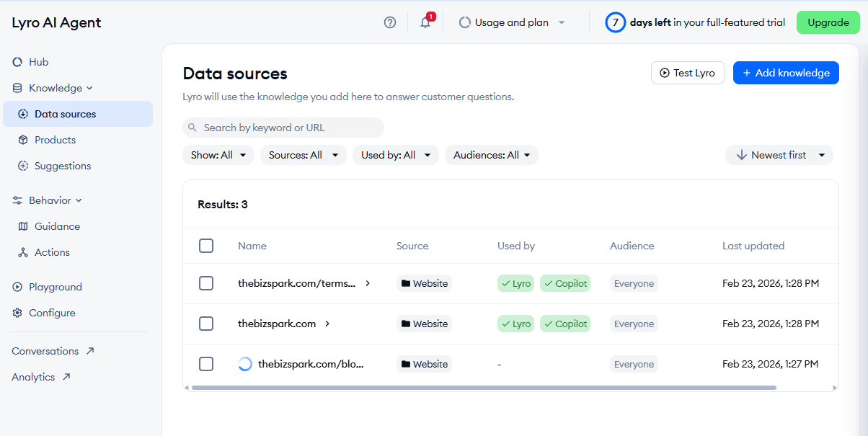
Task: Click the trial progress circle showing 7 days
Action: click(615, 22)
